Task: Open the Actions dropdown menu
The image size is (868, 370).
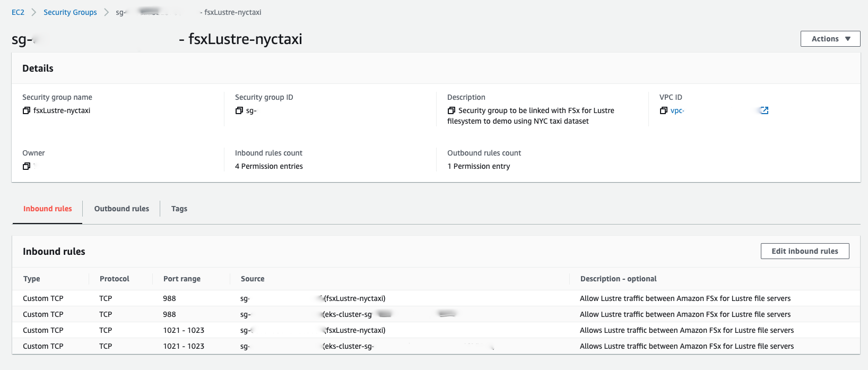Action: pos(830,39)
